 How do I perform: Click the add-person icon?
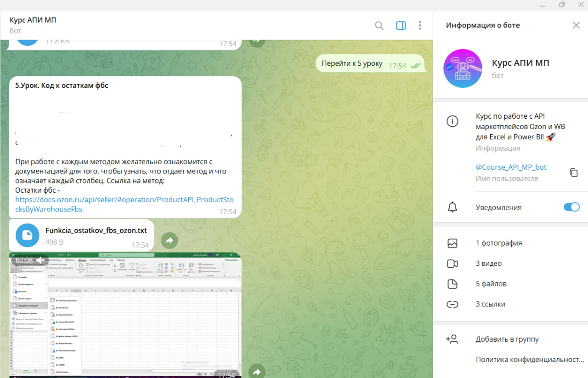pos(452,339)
